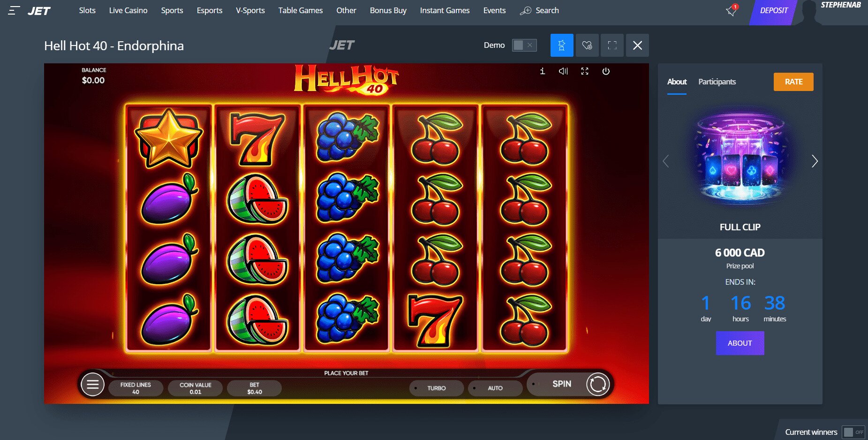Screen dimensions: 868x440
Task: Show next tournament with right chevron
Action: click(x=815, y=161)
